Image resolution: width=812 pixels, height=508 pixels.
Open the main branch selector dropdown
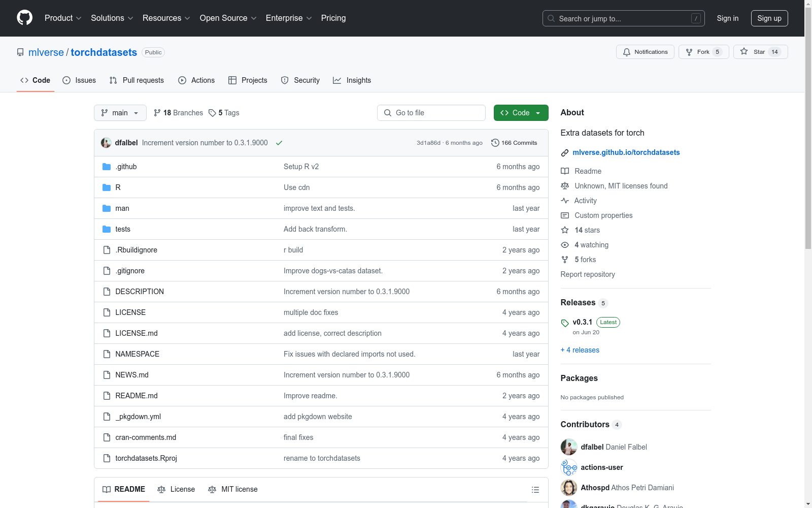coord(120,113)
